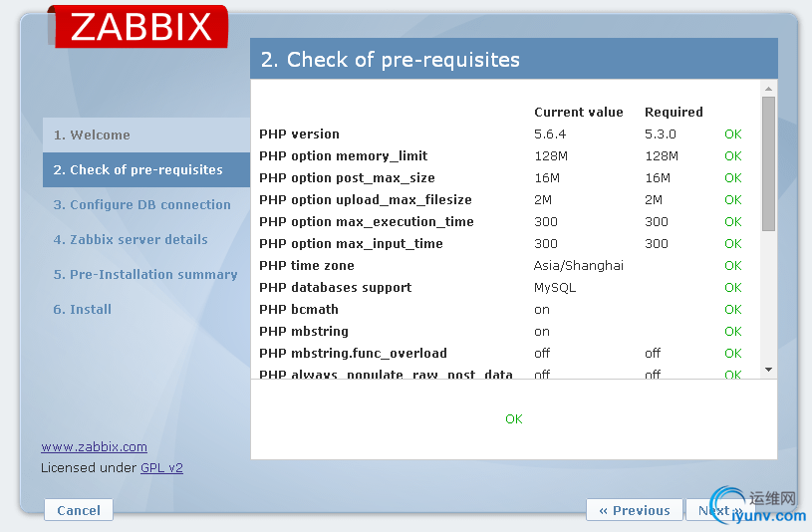812x532 pixels.
Task: Click required value '128M' for memory_limit
Action: 662,156
